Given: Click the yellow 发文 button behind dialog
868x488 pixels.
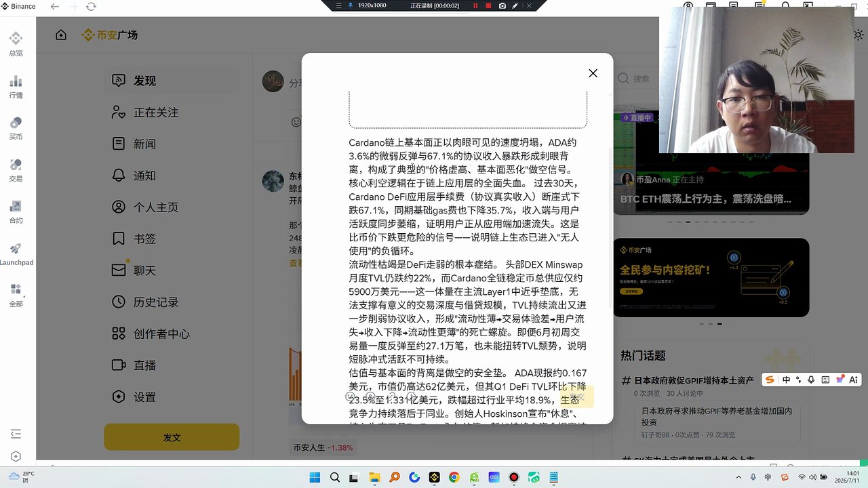Looking at the screenshot, I should pyautogui.click(x=576, y=397).
